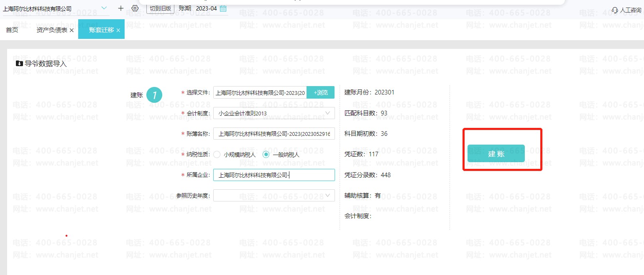Open the 账期 calendar icon
The height and width of the screenshot is (275, 644).
[x=223, y=8]
